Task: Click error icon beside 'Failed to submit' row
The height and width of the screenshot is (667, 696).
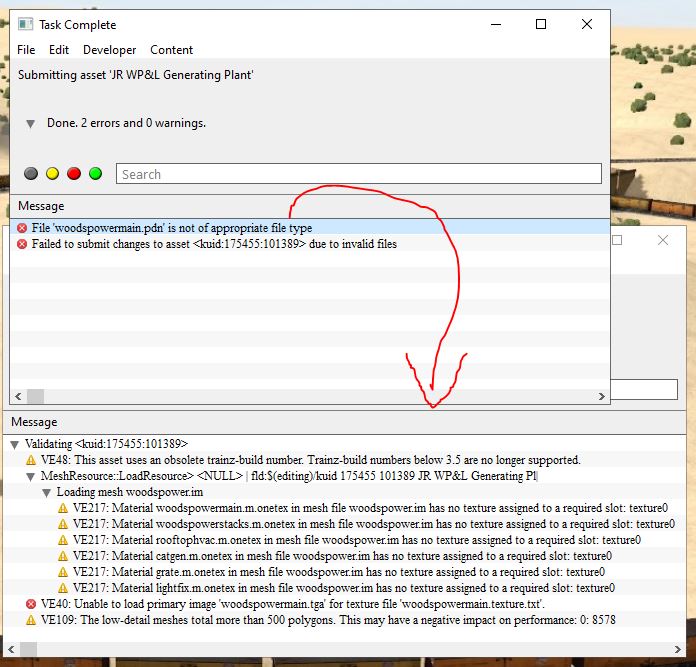Action: (x=22, y=244)
